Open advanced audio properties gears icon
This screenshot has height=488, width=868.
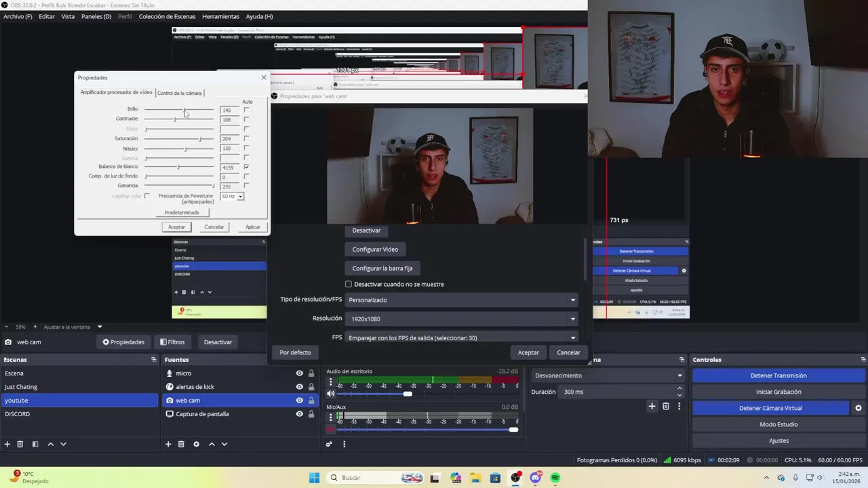[329, 444]
